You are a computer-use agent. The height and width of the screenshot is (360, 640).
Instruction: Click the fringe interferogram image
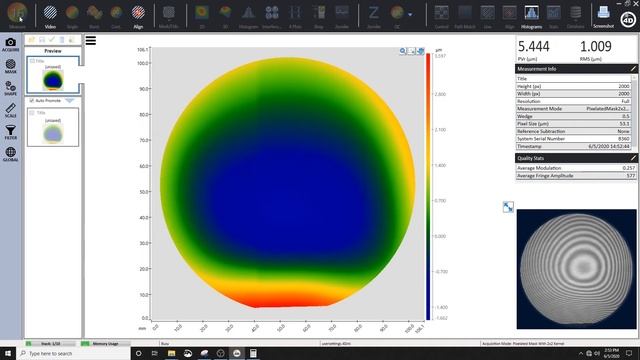tap(576, 269)
